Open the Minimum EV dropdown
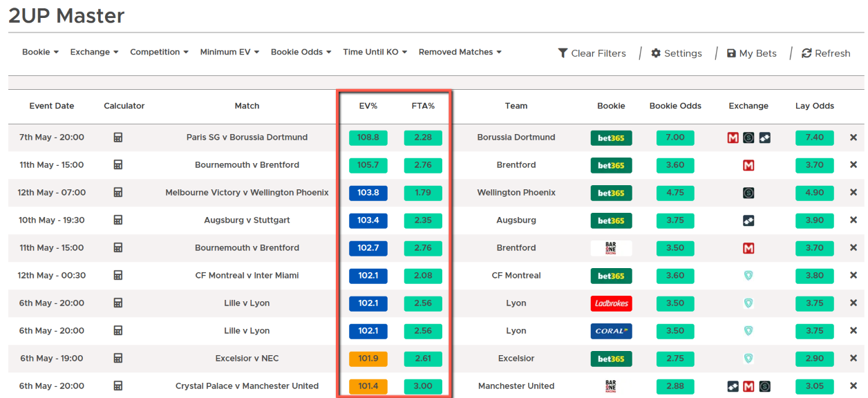 coord(229,53)
